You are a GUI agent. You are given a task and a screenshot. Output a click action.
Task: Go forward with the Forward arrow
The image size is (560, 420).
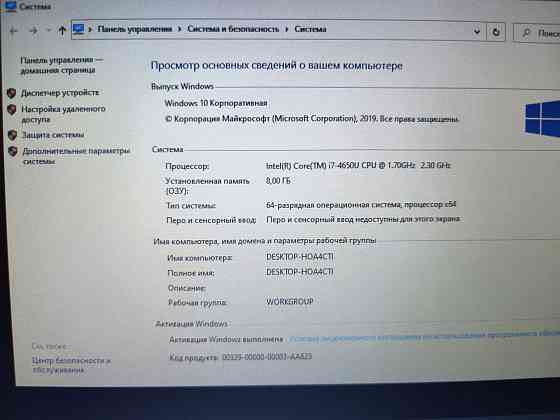(x=34, y=31)
